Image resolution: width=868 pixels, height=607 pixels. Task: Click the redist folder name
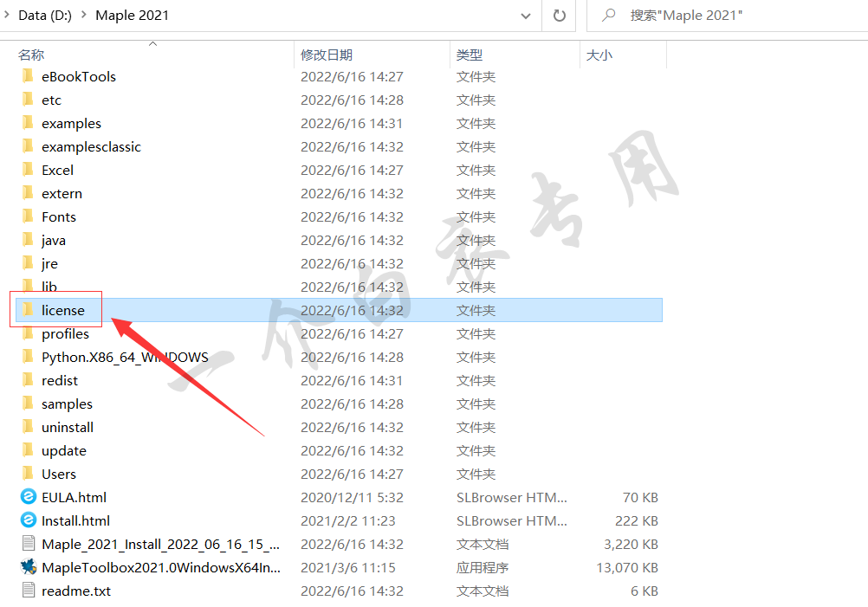click(x=60, y=381)
